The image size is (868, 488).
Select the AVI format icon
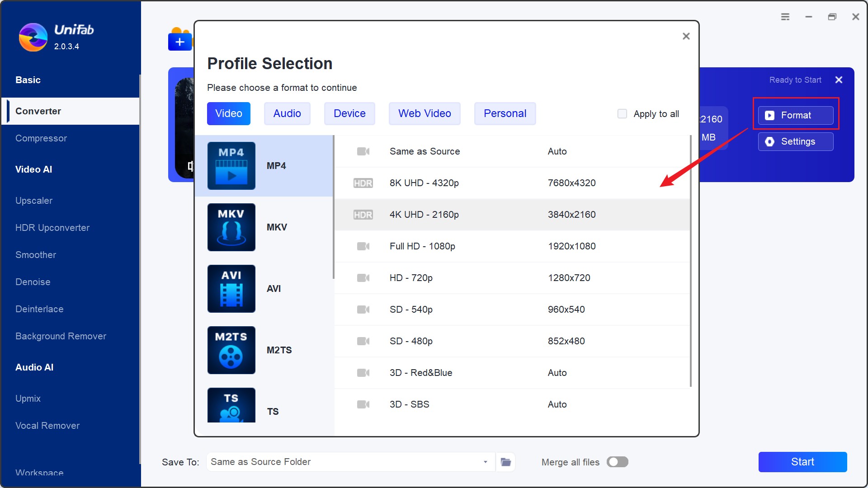tap(231, 288)
